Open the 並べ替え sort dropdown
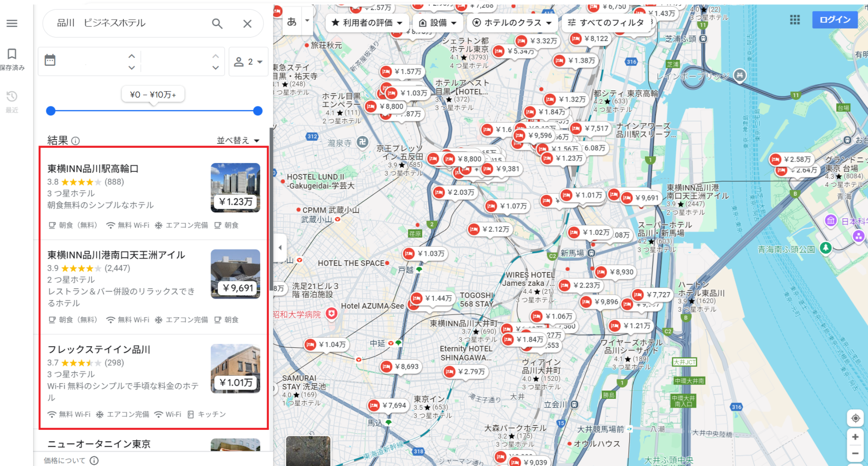The height and width of the screenshot is (466, 868). [x=238, y=140]
